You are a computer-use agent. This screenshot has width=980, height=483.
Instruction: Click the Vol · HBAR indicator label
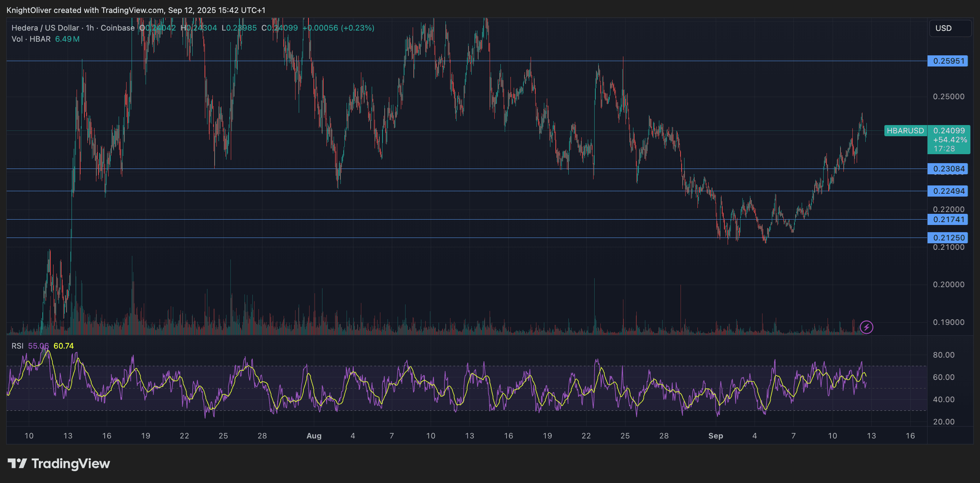[x=31, y=39]
